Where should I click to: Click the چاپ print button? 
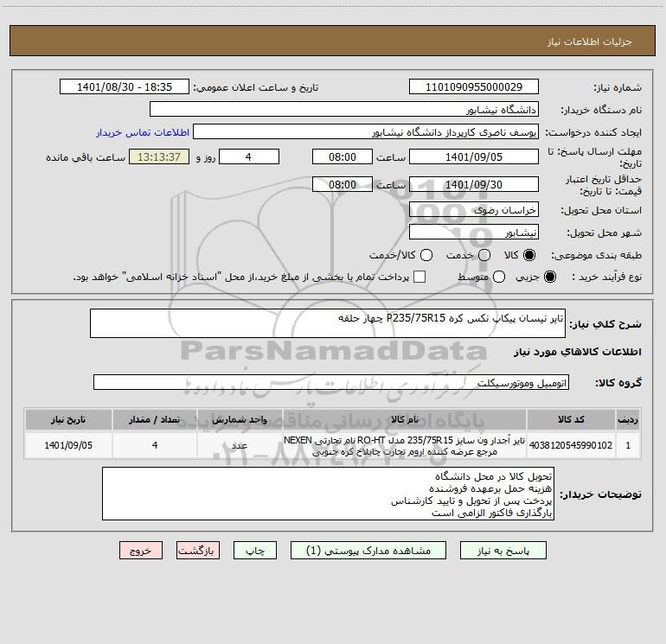click(x=255, y=551)
